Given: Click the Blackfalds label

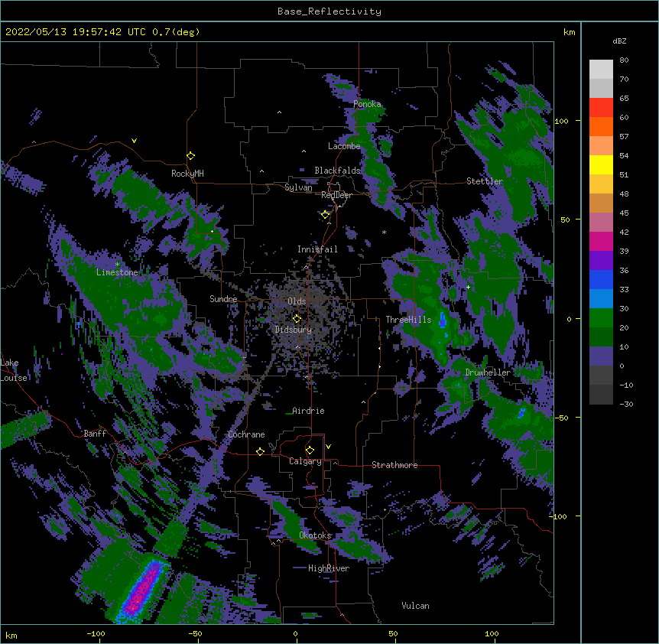Looking at the screenshot, I should (337, 171).
